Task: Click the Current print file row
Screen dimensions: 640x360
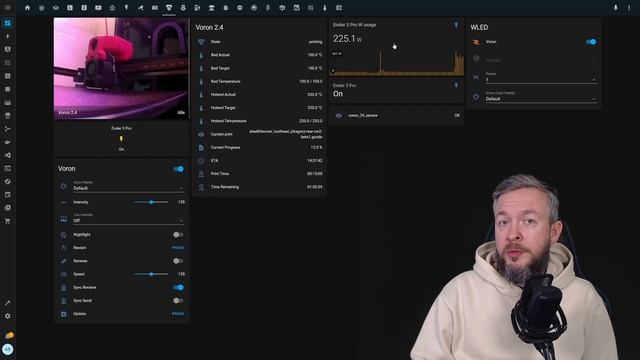Action: coord(260,134)
